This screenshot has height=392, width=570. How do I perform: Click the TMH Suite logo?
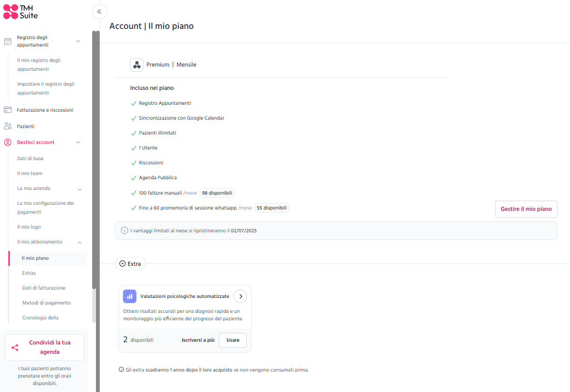pos(20,12)
